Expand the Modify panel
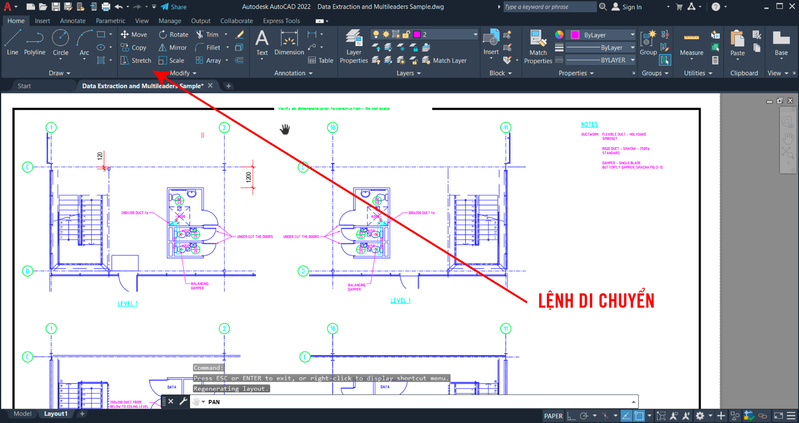Screen dimensions: 799x423 (182, 73)
